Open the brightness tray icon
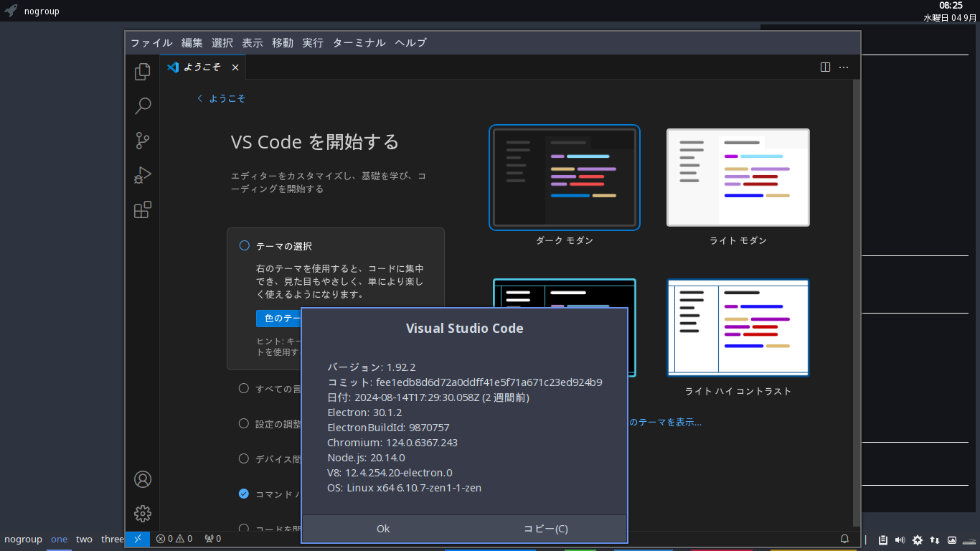This screenshot has height=551, width=980. click(x=918, y=540)
